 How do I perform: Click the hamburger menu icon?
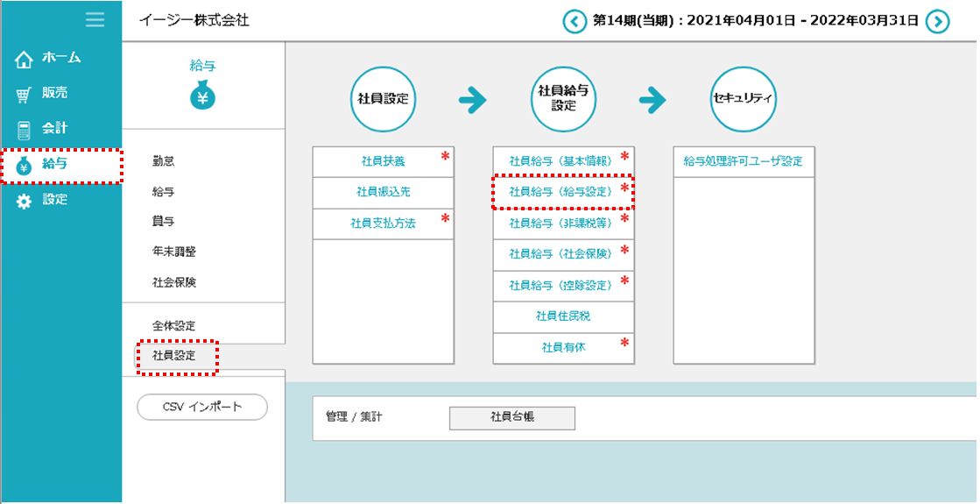tap(95, 19)
